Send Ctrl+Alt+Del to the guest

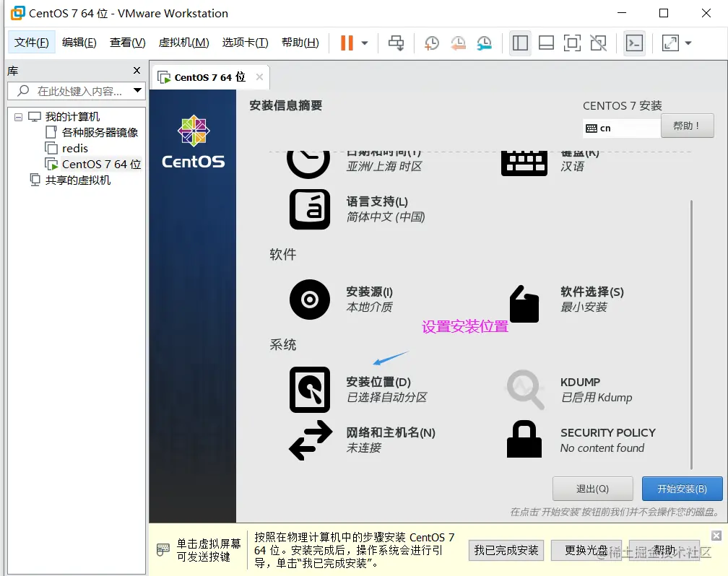pos(396,43)
